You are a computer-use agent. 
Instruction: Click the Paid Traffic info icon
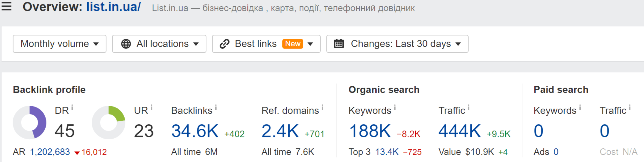tap(630, 108)
